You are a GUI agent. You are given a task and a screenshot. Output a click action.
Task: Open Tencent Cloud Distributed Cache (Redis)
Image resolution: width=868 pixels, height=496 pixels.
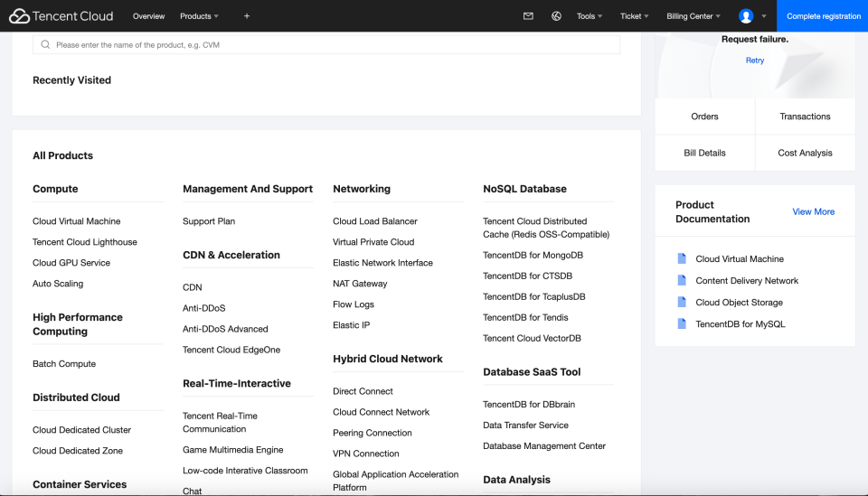point(546,228)
